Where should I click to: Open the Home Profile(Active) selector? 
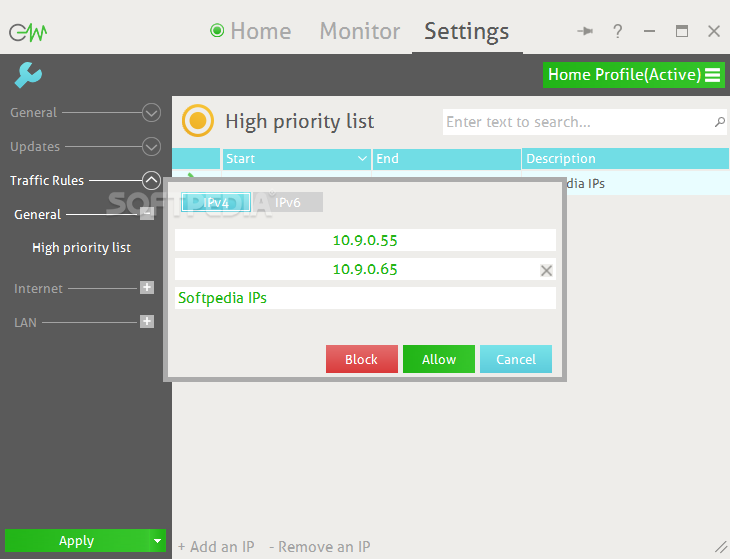click(634, 75)
